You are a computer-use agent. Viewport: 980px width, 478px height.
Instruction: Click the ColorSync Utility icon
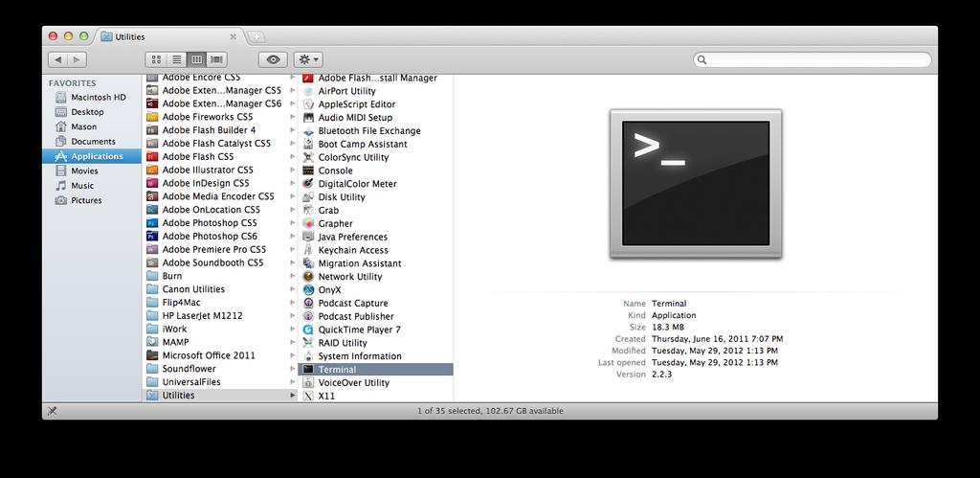(308, 157)
